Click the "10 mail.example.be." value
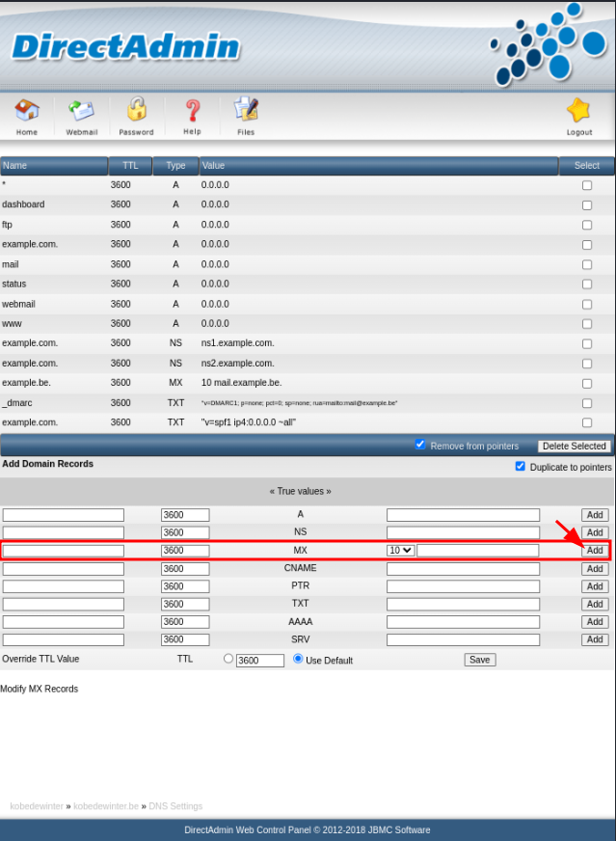The image size is (616, 841). [x=241, y=383]
